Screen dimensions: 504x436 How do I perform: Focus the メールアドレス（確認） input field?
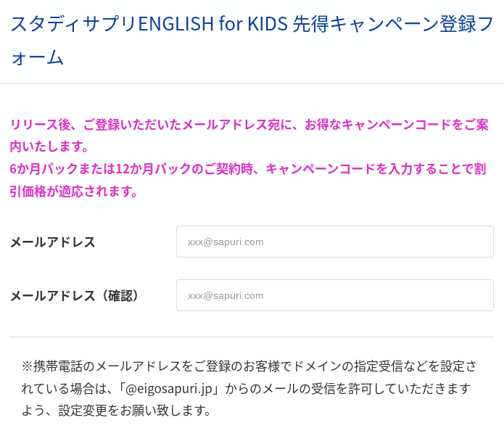(334, 295)
